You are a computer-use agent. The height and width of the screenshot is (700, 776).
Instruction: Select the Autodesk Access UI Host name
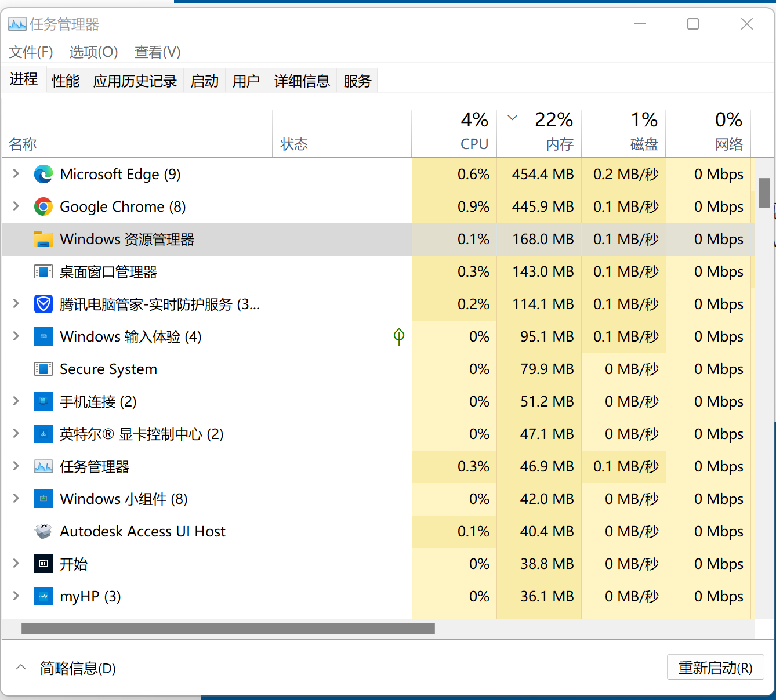[143, 531]
